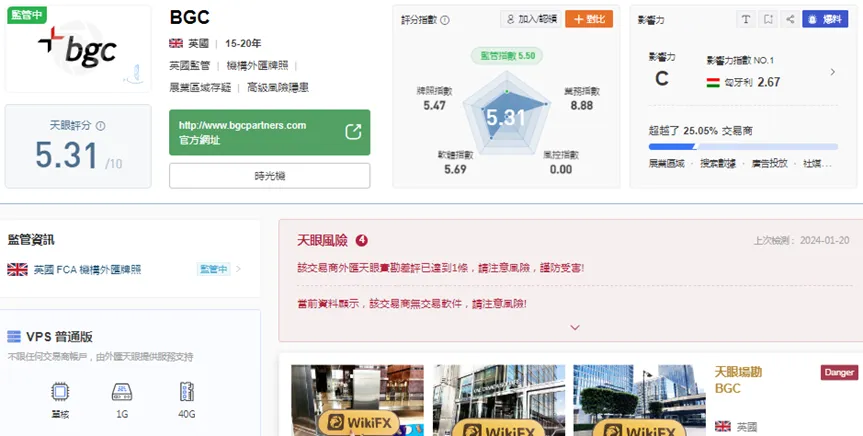Screen dimensions: 863x436
Task: Click the 超越了 25.05% progress bar
Action: [743, 147]
